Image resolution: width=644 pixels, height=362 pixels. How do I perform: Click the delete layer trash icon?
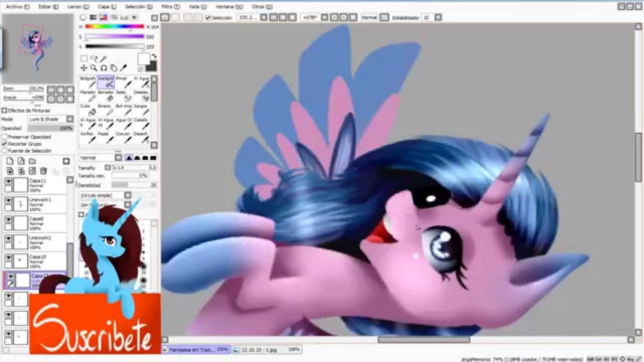click(43, 171)
